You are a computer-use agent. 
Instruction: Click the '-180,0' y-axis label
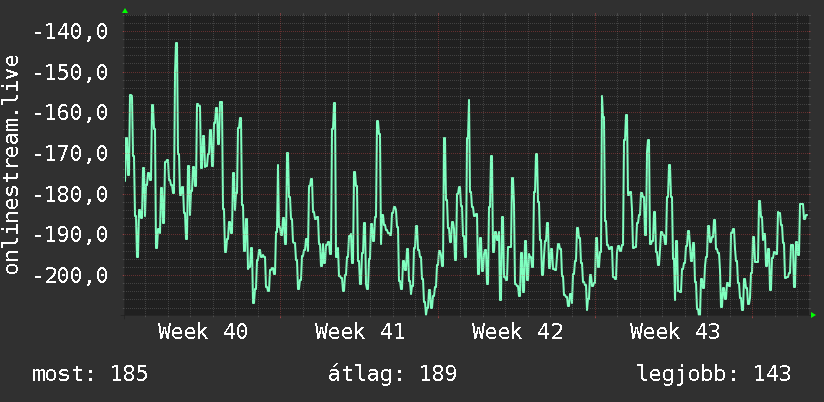click(70, 194)
